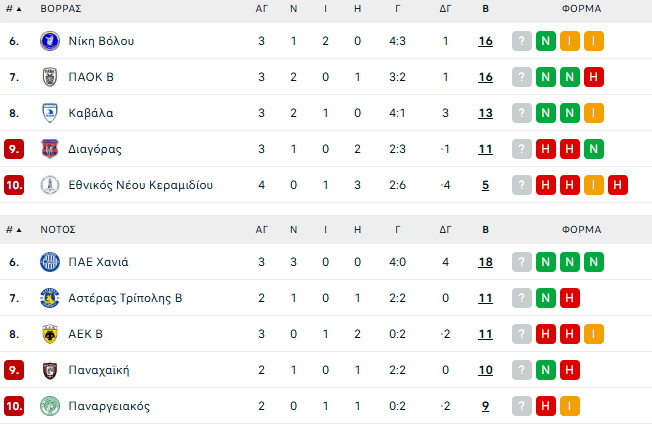The width and height of the screenshot is (652, 428).
Task: Click the Νίκη Βόλου team logo
Action: [x=50, y=41]
